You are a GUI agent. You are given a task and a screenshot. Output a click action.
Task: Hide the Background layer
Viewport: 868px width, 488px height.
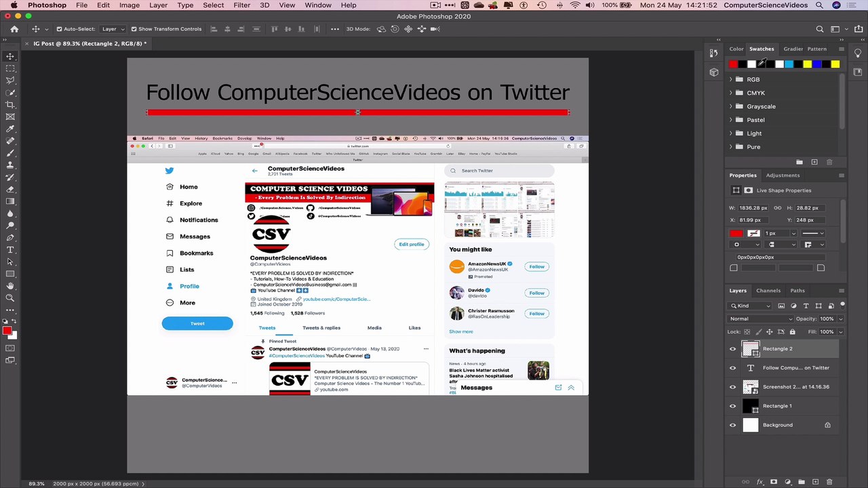732,425
